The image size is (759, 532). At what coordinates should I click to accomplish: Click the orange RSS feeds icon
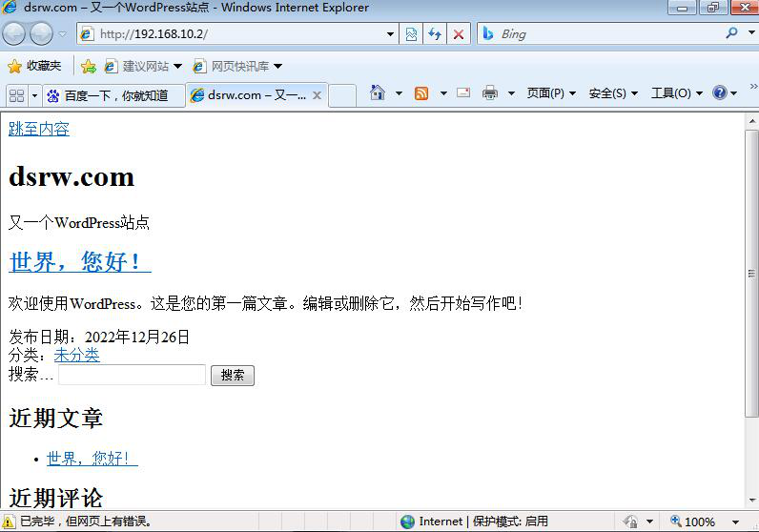(421, 92)
